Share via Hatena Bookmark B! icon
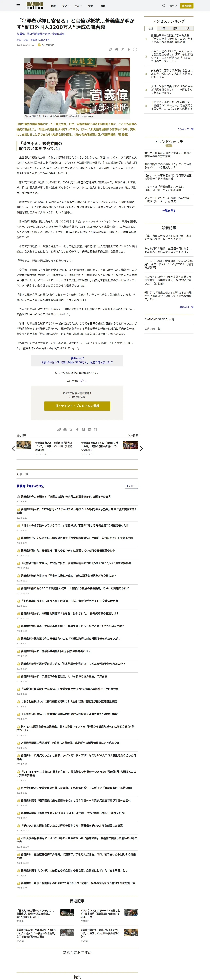Viewport: 210px width, 980px height. 83,430
